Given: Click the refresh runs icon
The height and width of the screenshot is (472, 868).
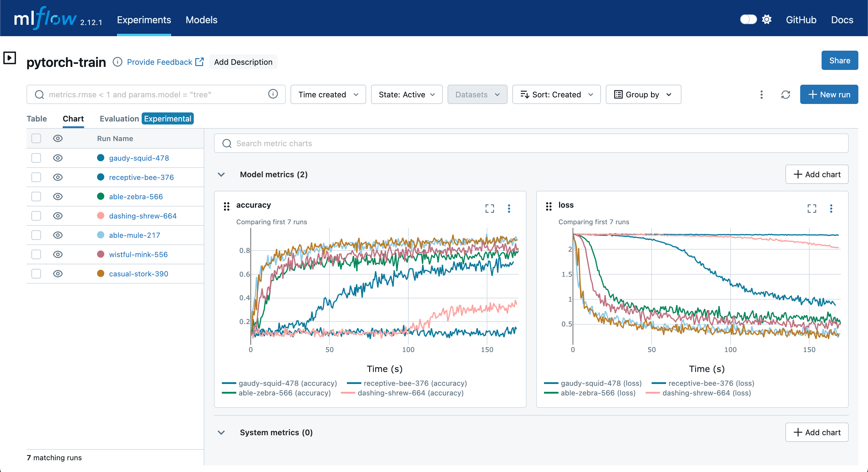Looking at the screenshot, I should [x=785, y=95].
